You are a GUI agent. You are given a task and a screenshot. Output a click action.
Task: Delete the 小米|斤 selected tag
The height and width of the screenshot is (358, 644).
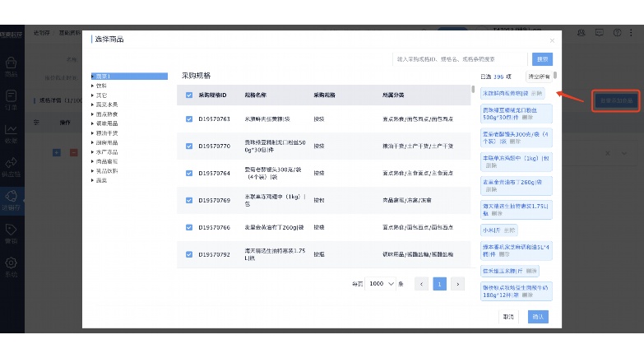(509, 230)
